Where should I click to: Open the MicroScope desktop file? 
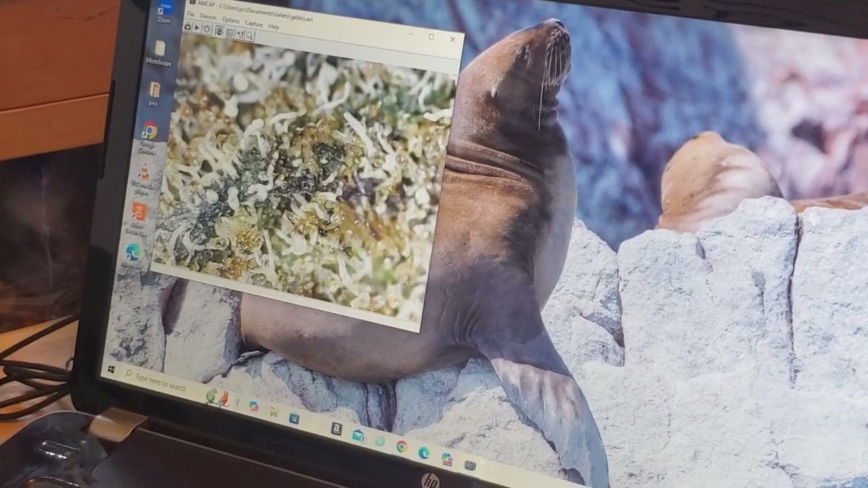(159, 53)
